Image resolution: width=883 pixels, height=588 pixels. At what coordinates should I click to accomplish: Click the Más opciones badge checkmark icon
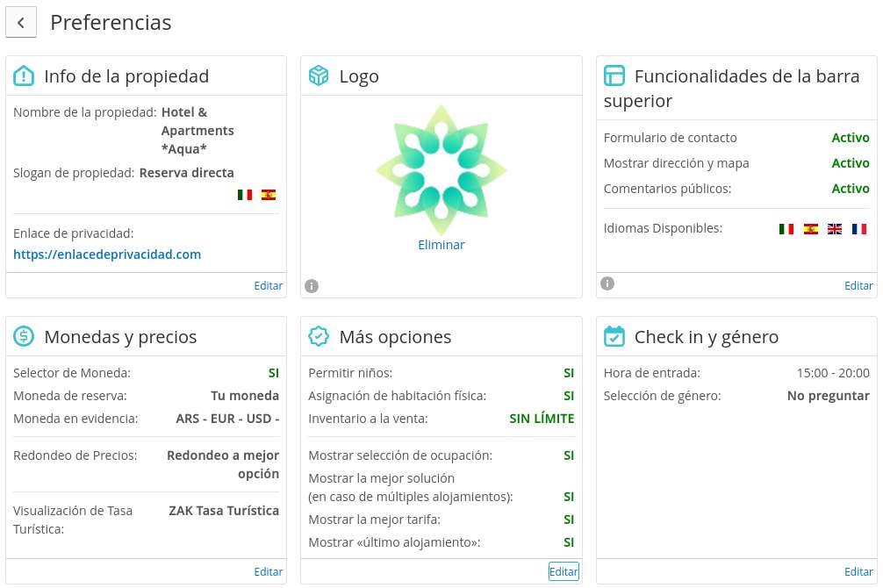coord(319,336)
